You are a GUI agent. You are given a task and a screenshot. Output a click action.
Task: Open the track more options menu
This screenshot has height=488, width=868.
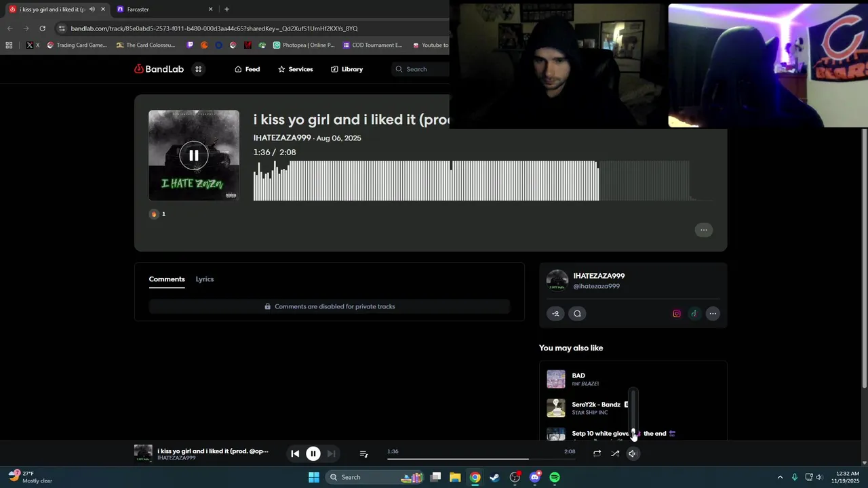pyautogui.click(x=704, y=230)
